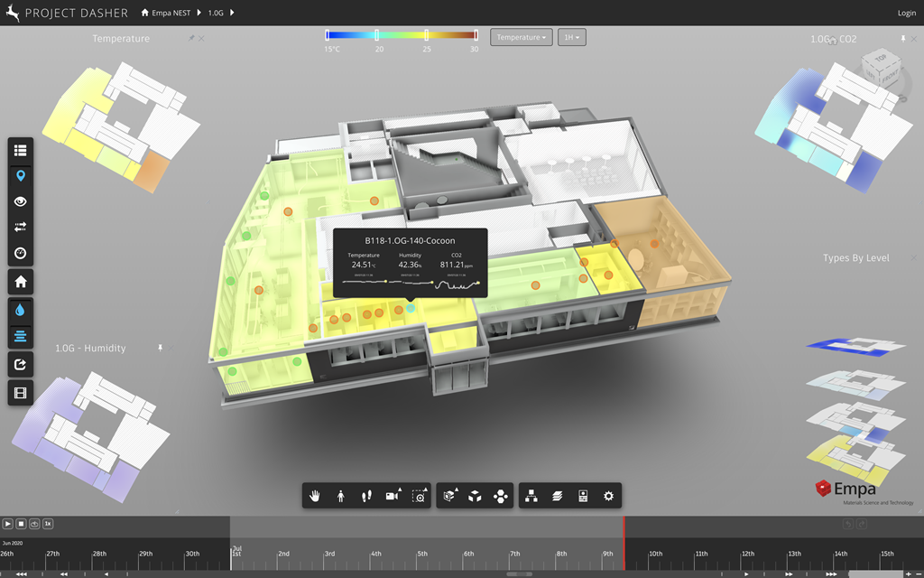924x578 pixels.
Task: Activate the First Person walk tool
Action: tap(341, 496)
